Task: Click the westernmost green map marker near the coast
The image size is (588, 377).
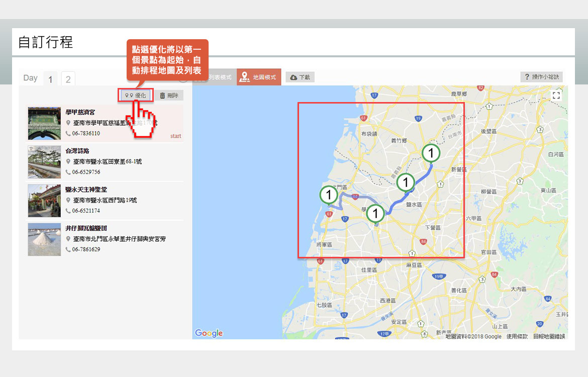Action: (329, 196)
